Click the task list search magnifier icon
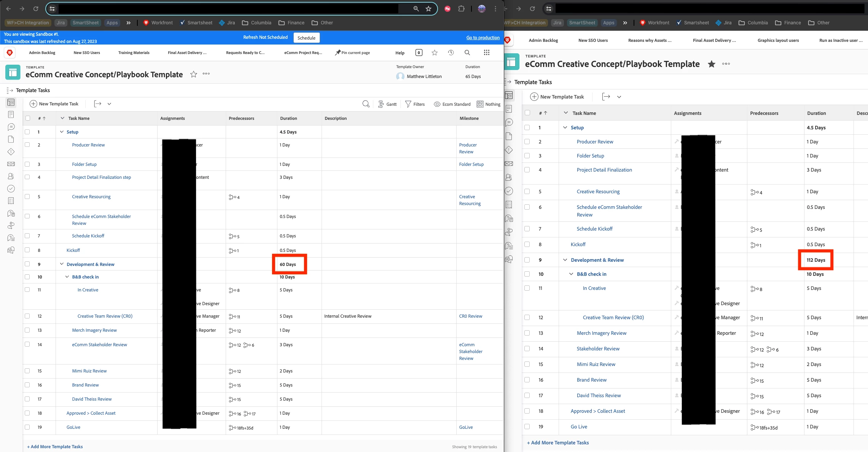 (366, 104)
